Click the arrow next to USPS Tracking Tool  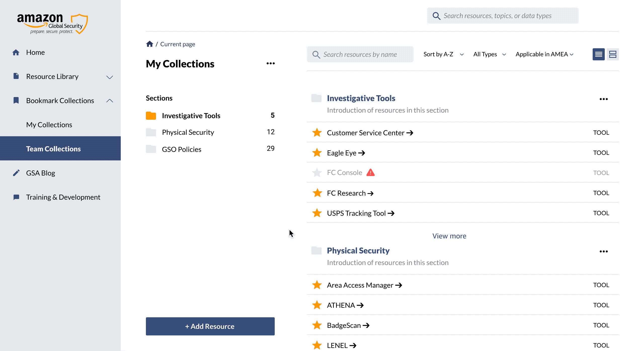[x=391, y=213]
